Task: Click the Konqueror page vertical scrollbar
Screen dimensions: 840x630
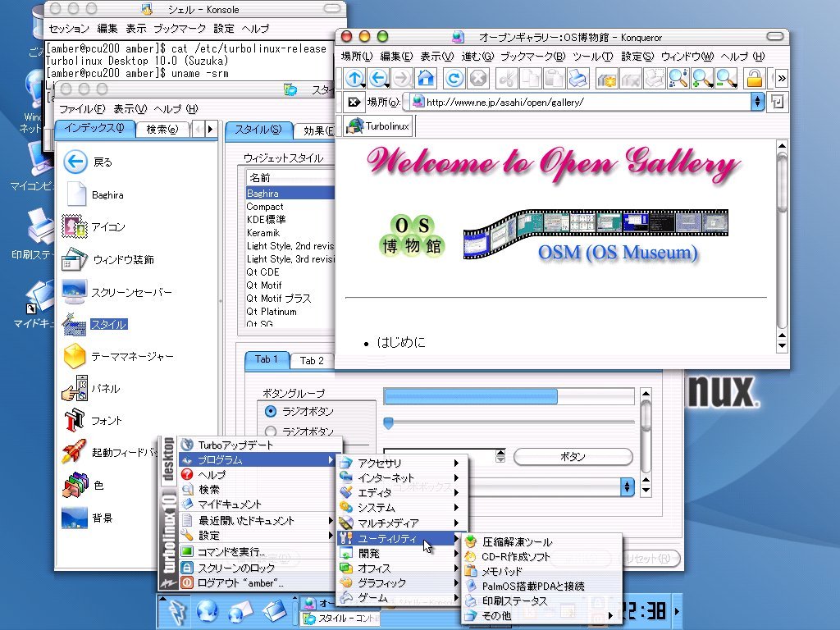Action: (782, 246)
